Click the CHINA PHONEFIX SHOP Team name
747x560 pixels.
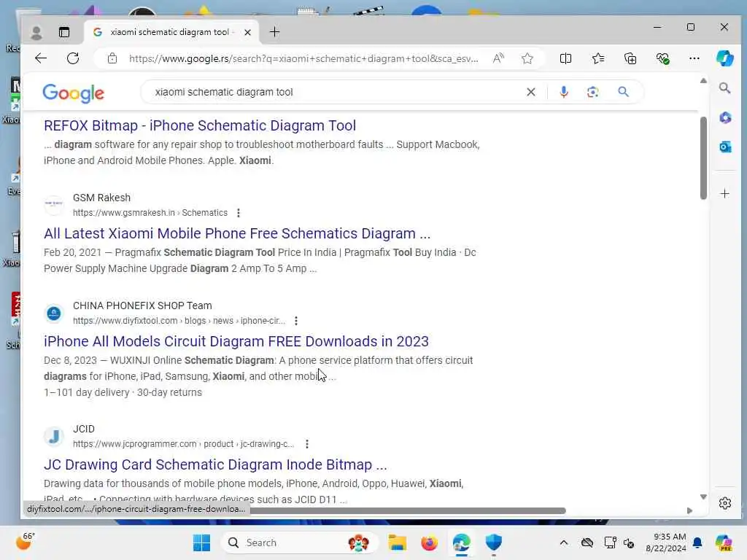coord(142,306)
